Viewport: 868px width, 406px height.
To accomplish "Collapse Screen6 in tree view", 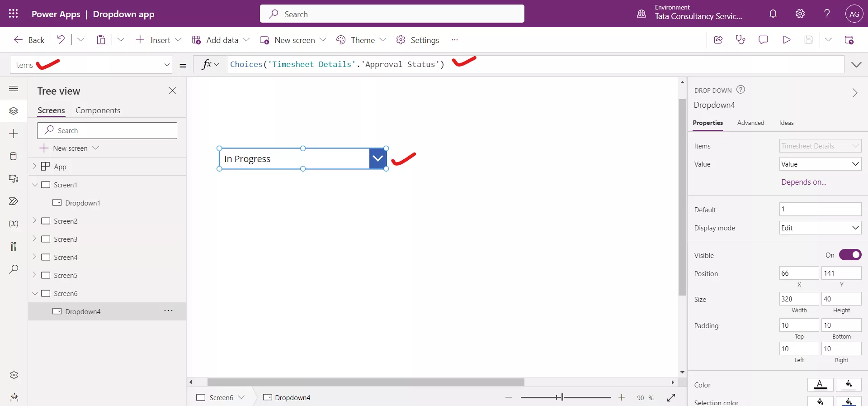I will pos(35,293).
